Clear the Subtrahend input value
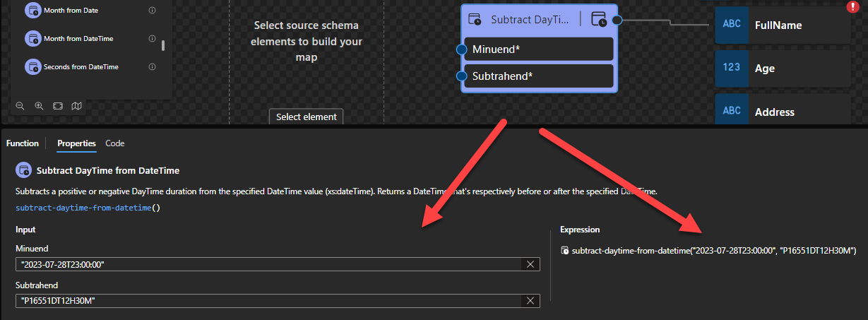The height and width of the screenshot is (320, 868). tap(530, 301)
